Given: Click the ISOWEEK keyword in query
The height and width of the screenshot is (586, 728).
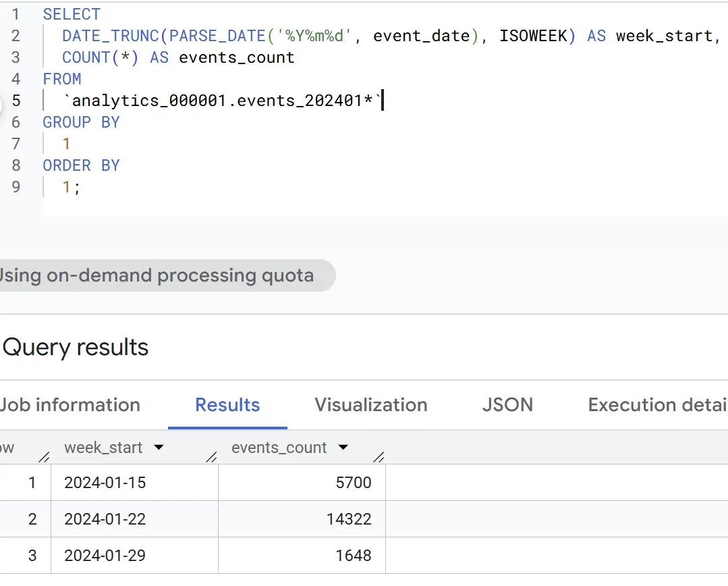Looking at the screenshot, I should (533, 36).
